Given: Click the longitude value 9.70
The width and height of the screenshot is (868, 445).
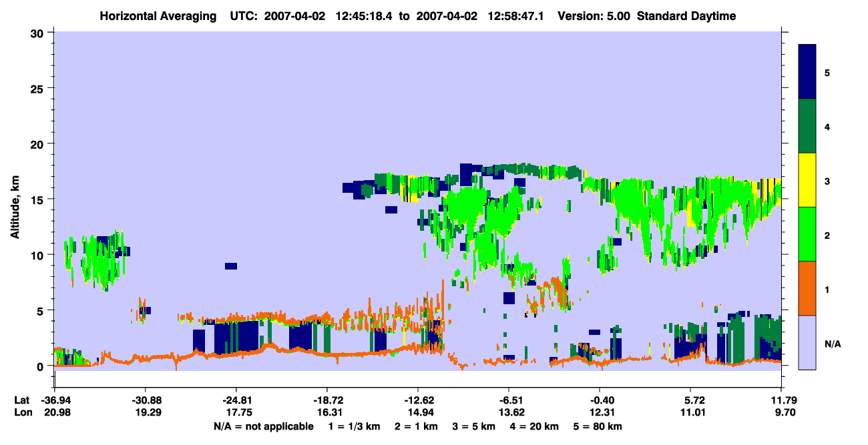Looking at the screenshot, I should pyautogui.click(x=785, y=413).
